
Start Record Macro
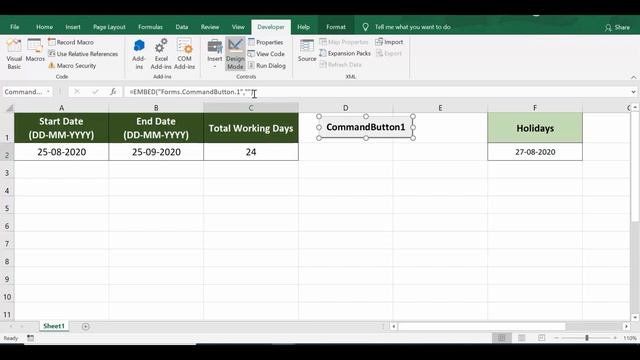[71, 42]
